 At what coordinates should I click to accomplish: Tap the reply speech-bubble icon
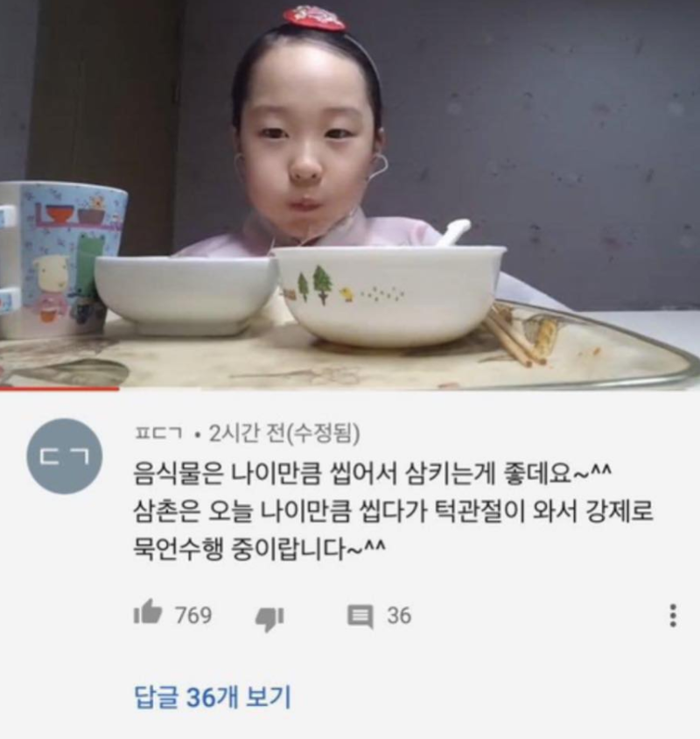click(360, 617)
